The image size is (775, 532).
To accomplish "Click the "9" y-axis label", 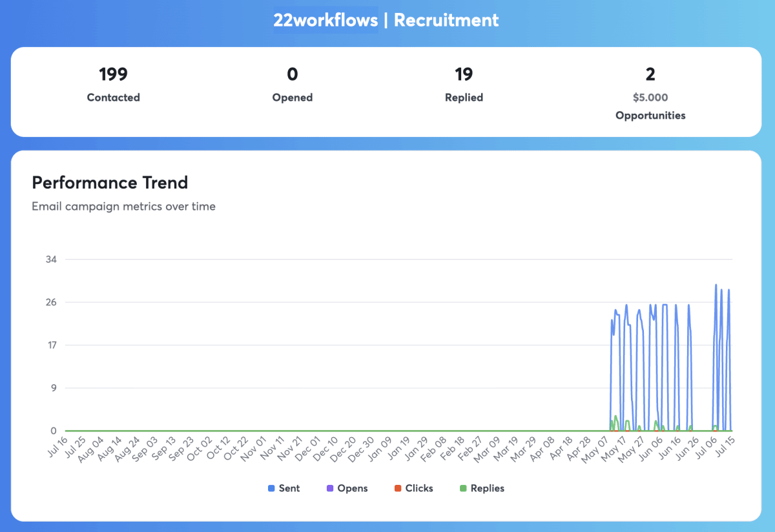I will pyautogui.click(x=54, y=388).
